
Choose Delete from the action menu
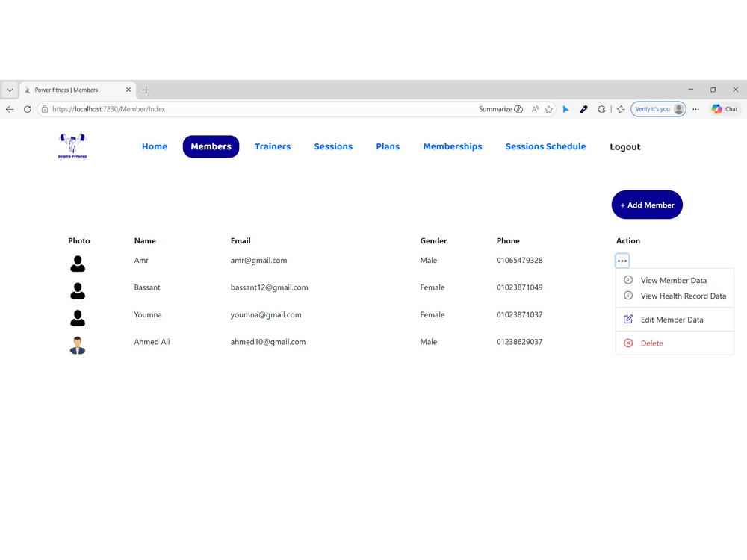[x=675, y=343]
